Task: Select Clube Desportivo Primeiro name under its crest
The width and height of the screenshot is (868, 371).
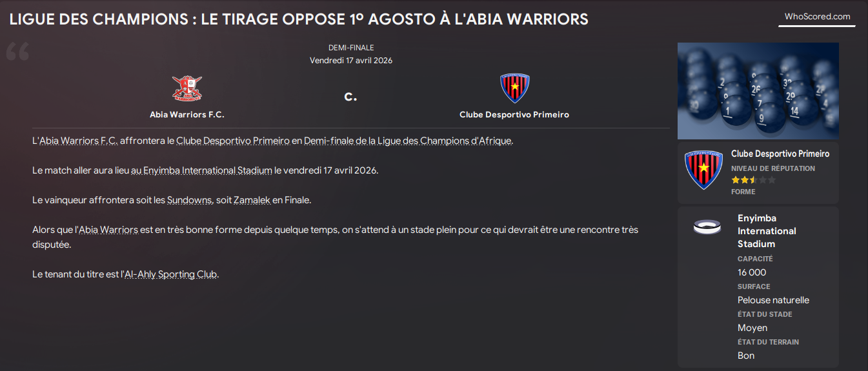Action: [514, 114]
